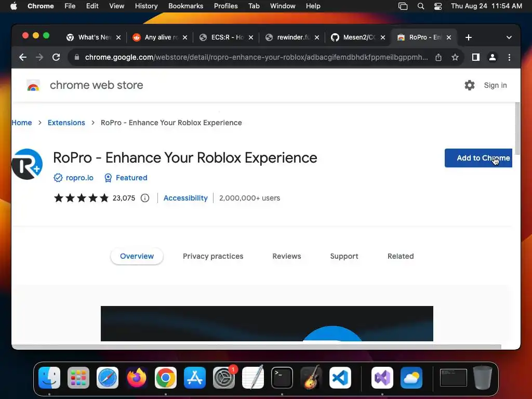Open the profile avatar button
The height and width of the screenshot is (399, 532).
click(493, 57)
